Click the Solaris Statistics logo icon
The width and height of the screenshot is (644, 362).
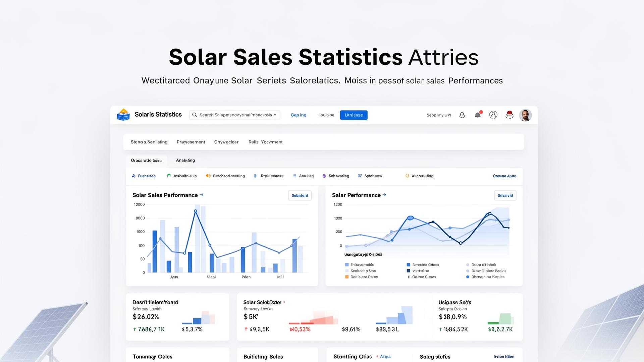click(x=123, y=115)
